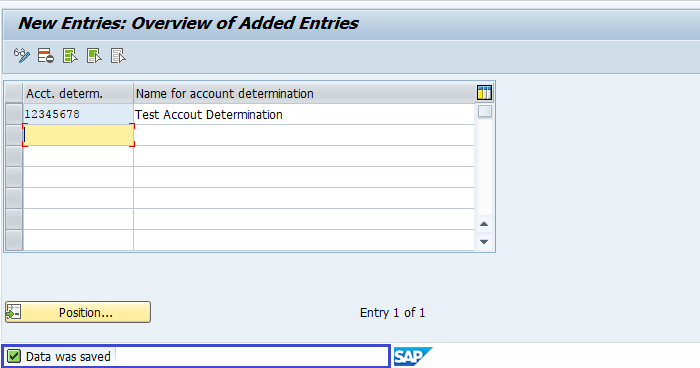The image size is (700, 368).
Task: Open the table column settings icon
Action: 484,93
